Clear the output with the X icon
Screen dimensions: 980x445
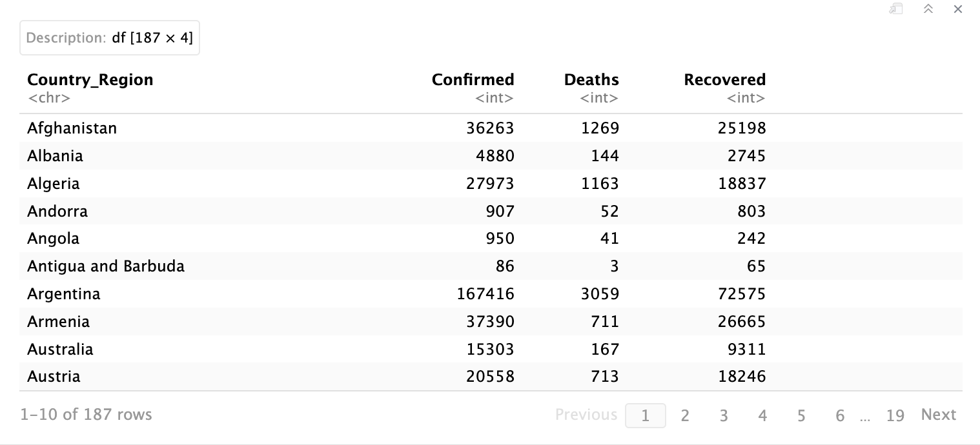click(x=958, y=9)
